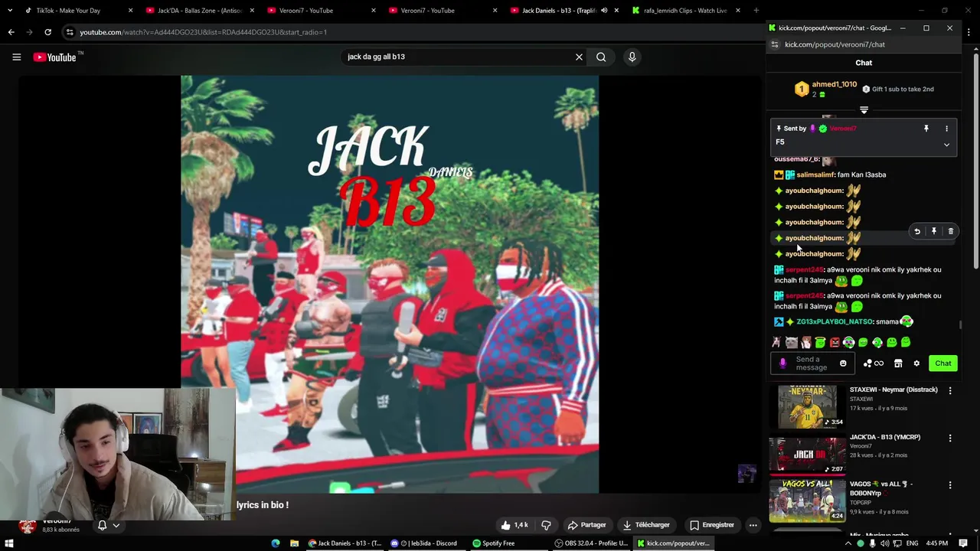Image resolution: width=980 pixels, height=551 pixels.
Task: Save the video with Enregistrer
Action: click(x=712, y=525)
